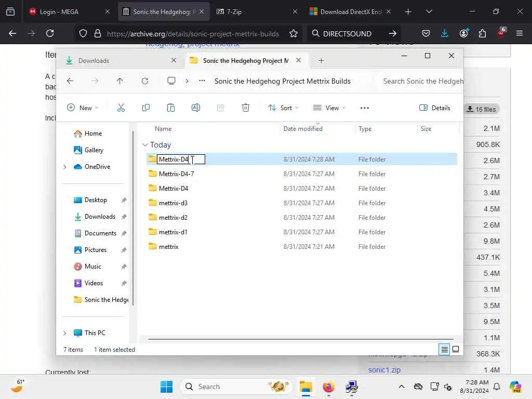Image resolution: width=532 pixels, height=399 pixels.
Task: Show hidden system tray icons
Action: click(x=402, y=387)
